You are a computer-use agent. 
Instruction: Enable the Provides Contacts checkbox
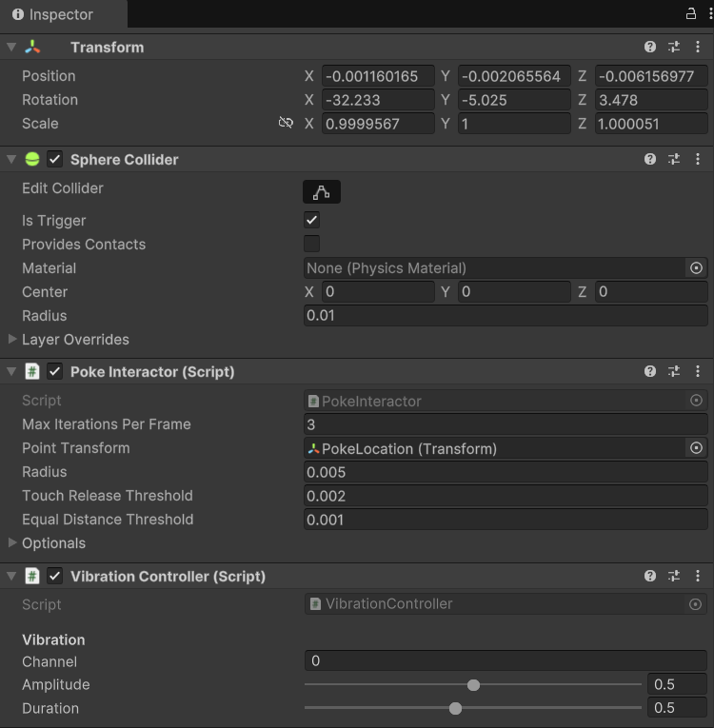pyautogui.click(x=311, y=244)
